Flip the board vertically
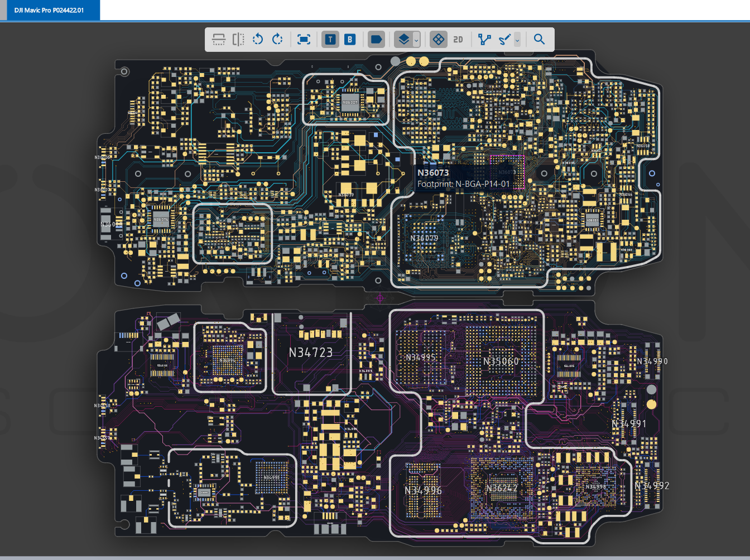Image resolution: width=750 pixels, height=560 pixels. pos(219,40)
